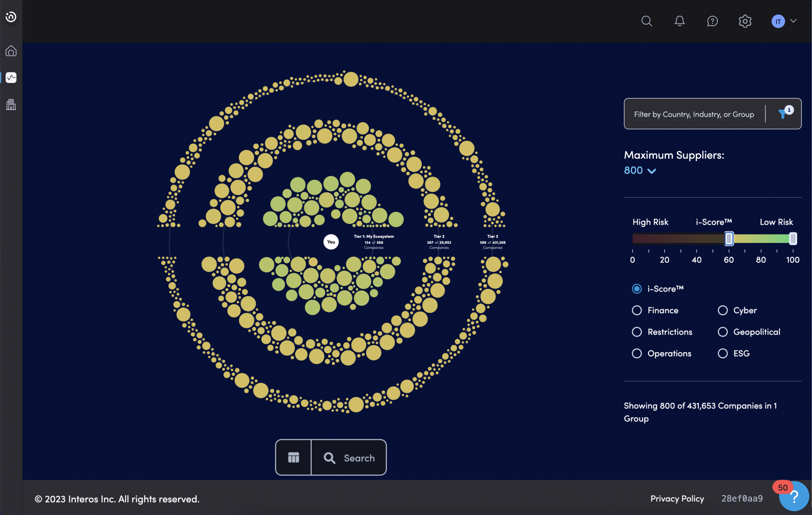This screenshot has width=812, height=515.
Task: Click the Tier 2 companies label
Action: pyautogui.click(x=439, y=242)
